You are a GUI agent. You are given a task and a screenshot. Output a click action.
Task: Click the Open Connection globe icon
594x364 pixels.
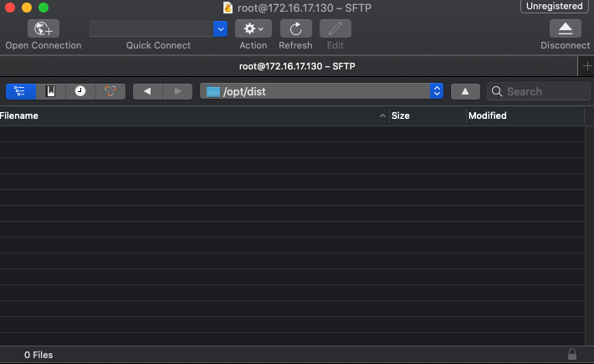pos(44,28)
